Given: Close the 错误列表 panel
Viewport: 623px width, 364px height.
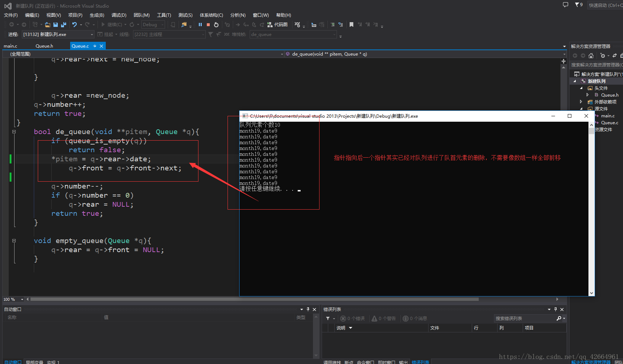Looking at the screenshot, I should pyautogui.click(x=562, y=310).
